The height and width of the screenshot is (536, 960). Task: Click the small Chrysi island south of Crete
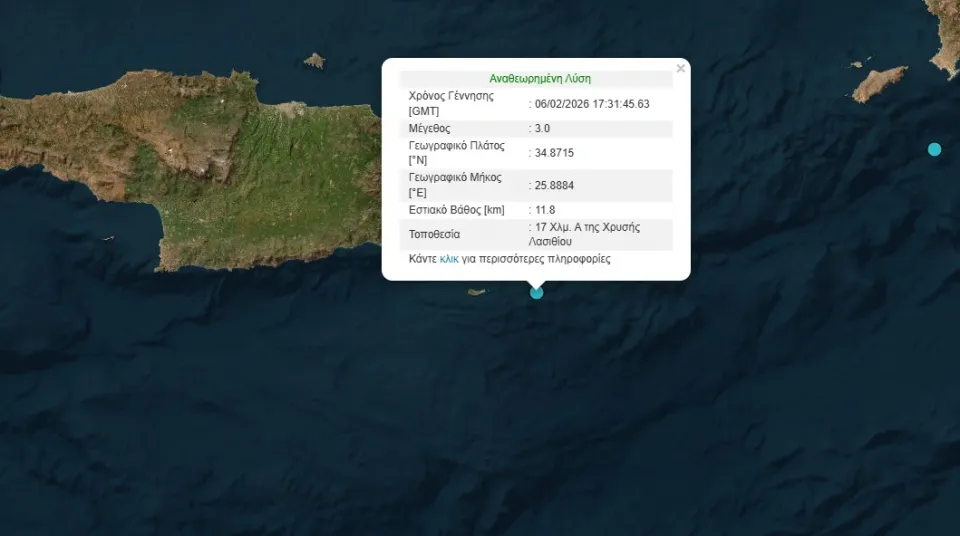coord(476,292)
